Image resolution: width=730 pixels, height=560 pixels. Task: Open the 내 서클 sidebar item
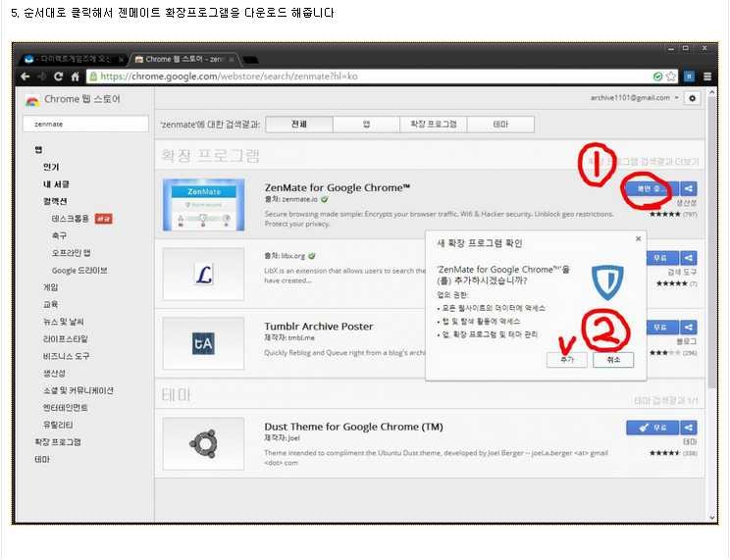pos(56,183)
